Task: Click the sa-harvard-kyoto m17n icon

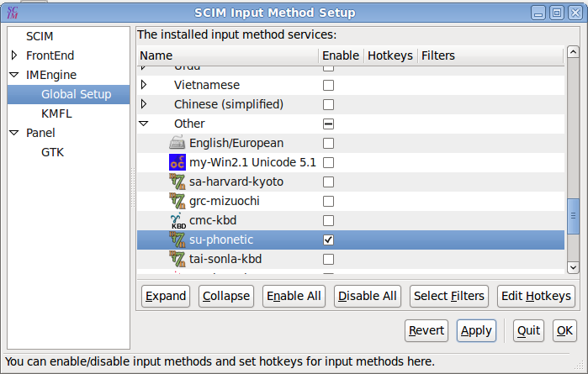Action: pos(177,182)
